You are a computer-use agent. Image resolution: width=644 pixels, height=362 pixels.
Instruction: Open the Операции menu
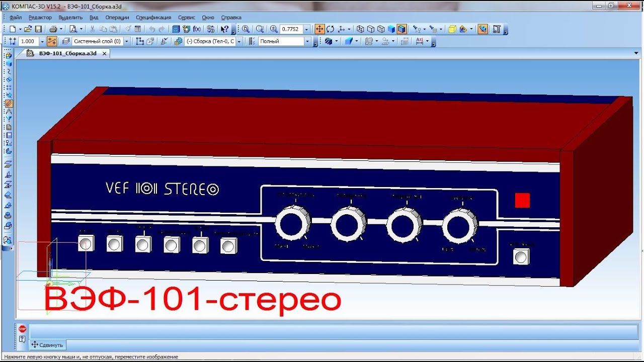[x=117, y=18]
